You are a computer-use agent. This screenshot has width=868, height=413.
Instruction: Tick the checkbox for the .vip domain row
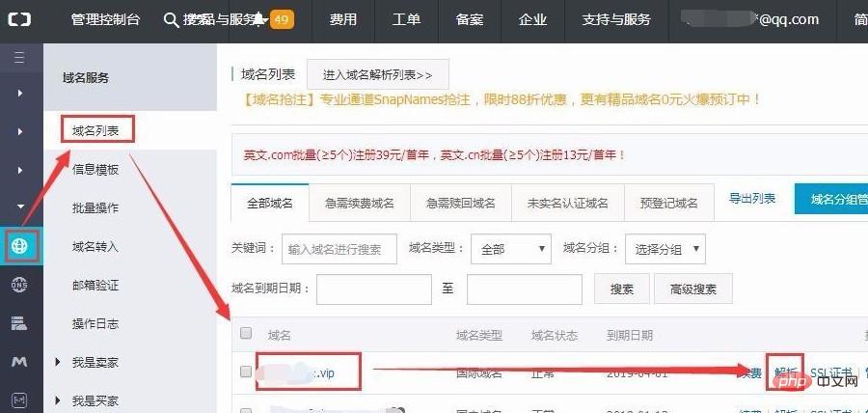[x=246, y=372]
